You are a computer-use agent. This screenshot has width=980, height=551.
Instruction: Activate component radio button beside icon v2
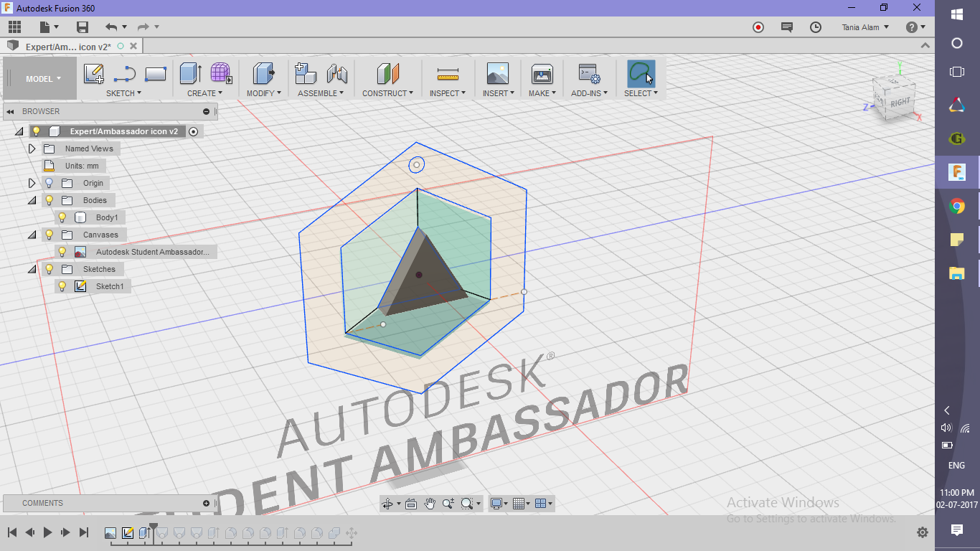pyautogui.click(x=193, y=131)
